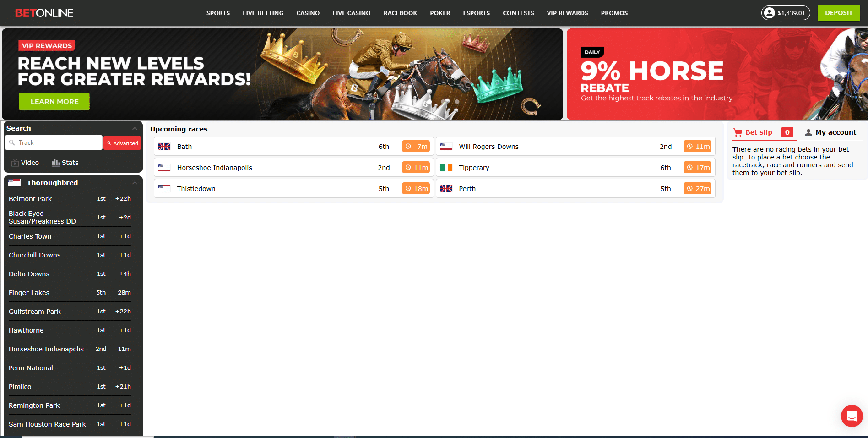This screenshot has height=438, width=868.
Task: Click the Deposit button
Action: tap(839, 13)
